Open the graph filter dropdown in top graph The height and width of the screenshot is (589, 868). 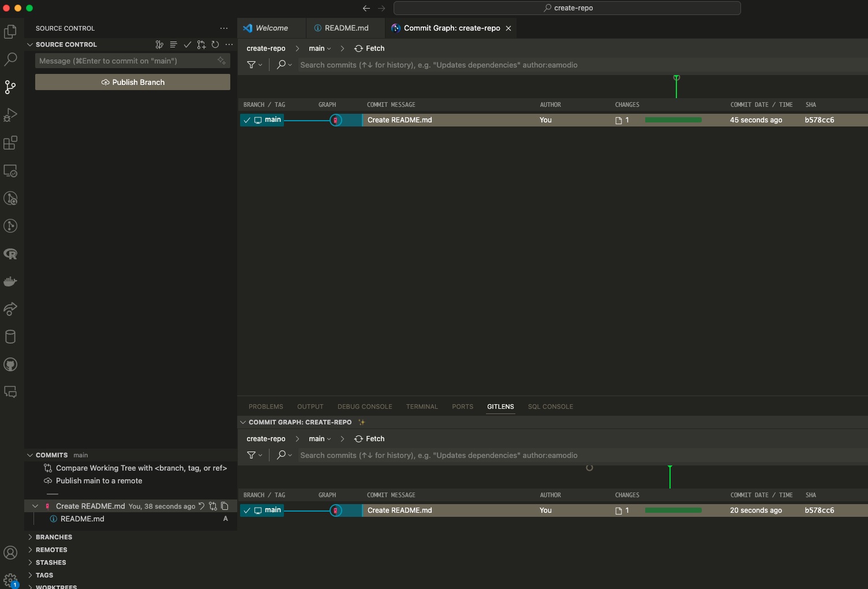coord(255,65)
